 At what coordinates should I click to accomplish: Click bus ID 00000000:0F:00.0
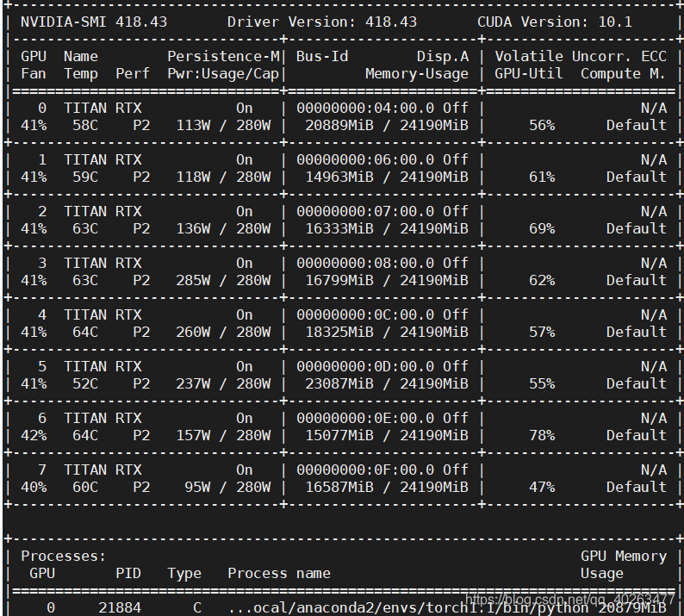365,470
